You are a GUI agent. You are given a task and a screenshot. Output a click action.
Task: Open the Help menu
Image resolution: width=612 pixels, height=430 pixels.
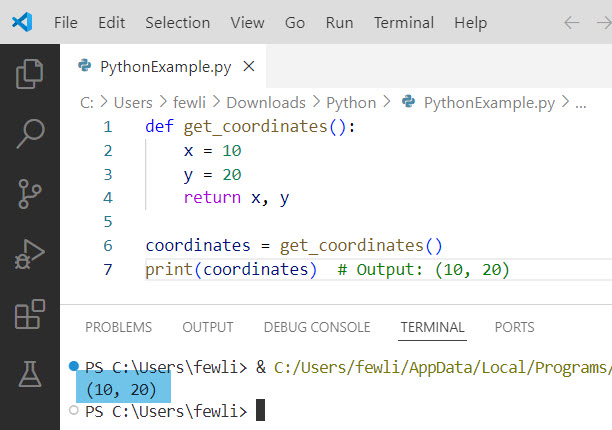pos(470,23)
